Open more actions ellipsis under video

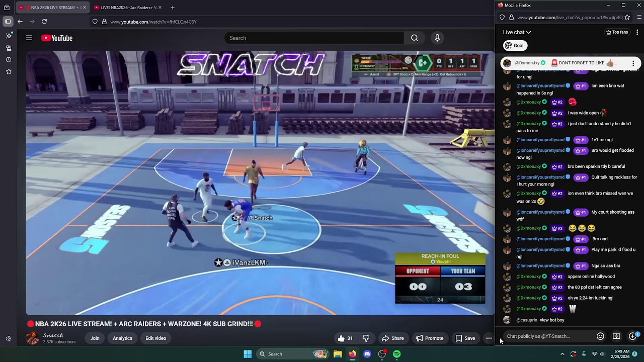[489, 338]
